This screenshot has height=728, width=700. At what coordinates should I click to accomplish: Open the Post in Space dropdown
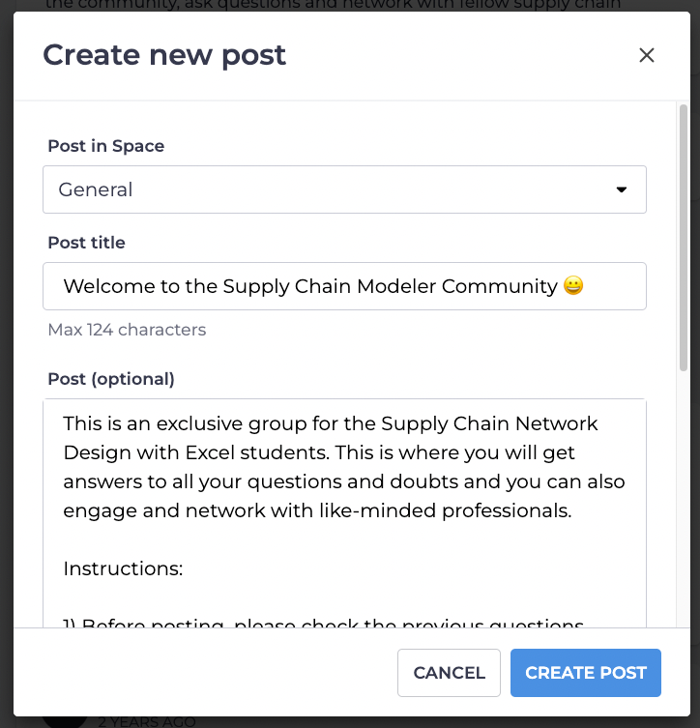pos(343,189)
